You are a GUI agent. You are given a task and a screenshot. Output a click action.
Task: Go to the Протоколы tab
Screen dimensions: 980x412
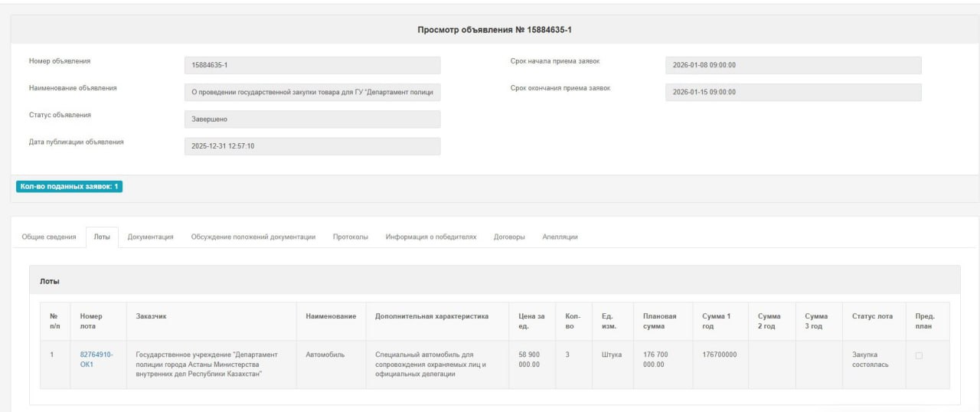coord(351,237)
